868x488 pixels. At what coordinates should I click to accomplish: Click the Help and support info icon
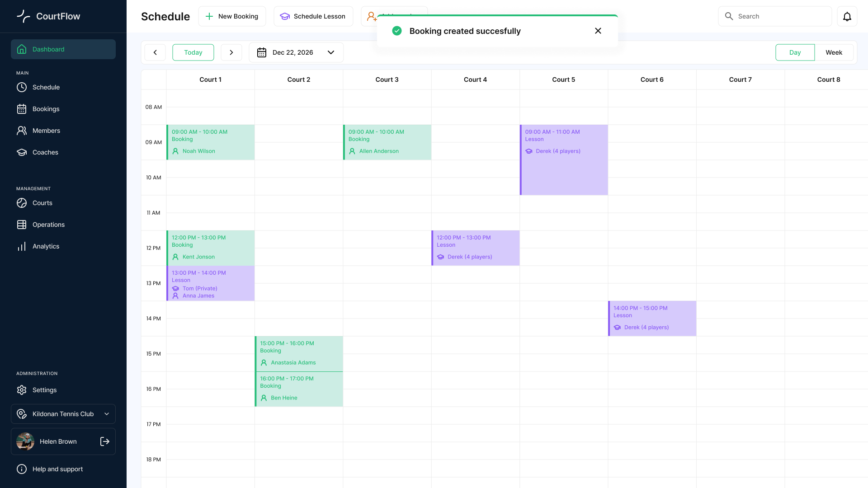point(22,469)
